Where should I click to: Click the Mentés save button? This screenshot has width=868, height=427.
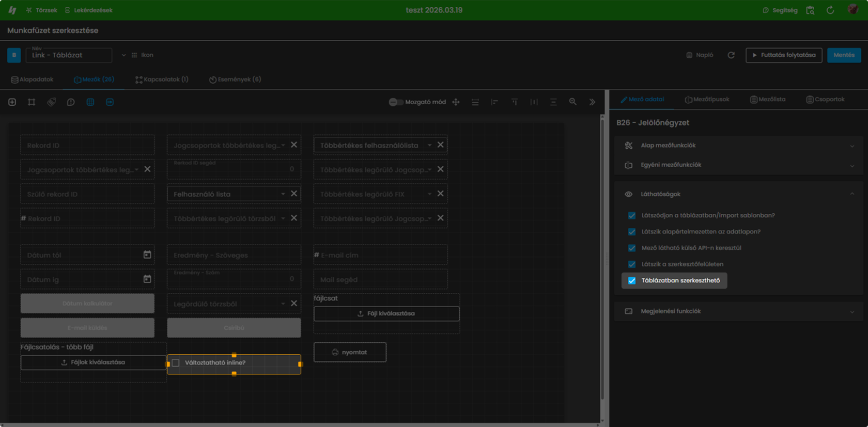[844, 55]
